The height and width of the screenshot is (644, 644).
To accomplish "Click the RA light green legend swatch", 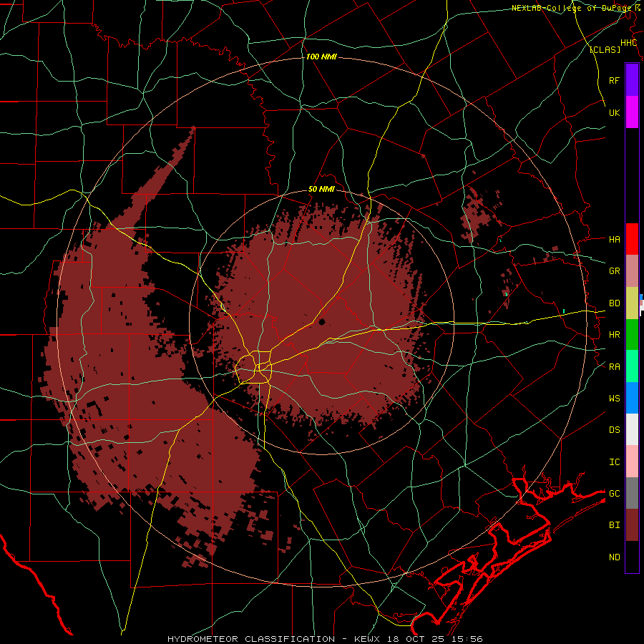I will [632, 366].
